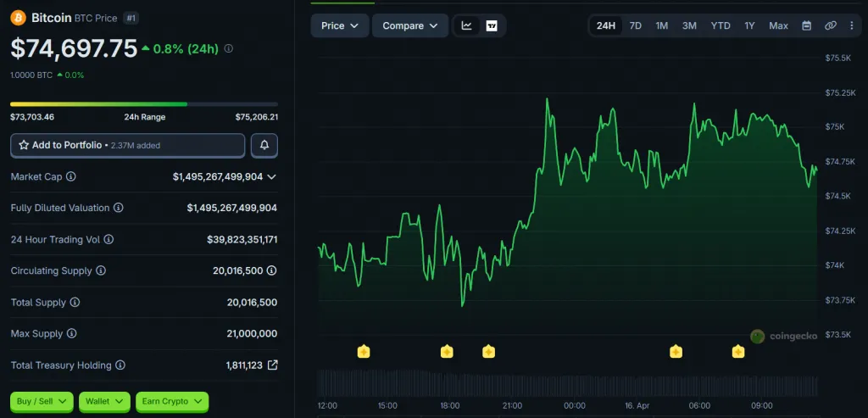Click the Add to Portfolio button
The width and height of the screenshot is (868, 418).
pos(127,145)
